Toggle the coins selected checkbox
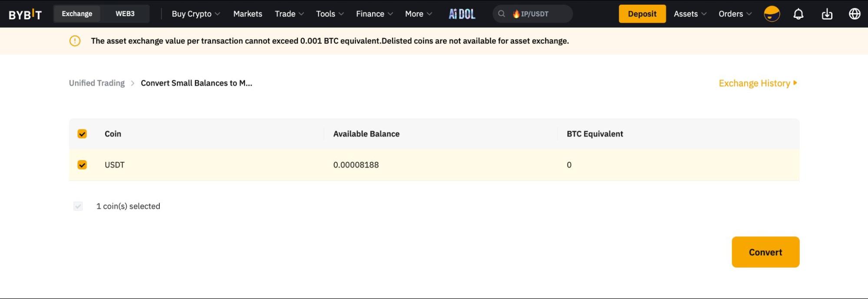The width and height of the screenshot is (868, 299). coord(78,206)
